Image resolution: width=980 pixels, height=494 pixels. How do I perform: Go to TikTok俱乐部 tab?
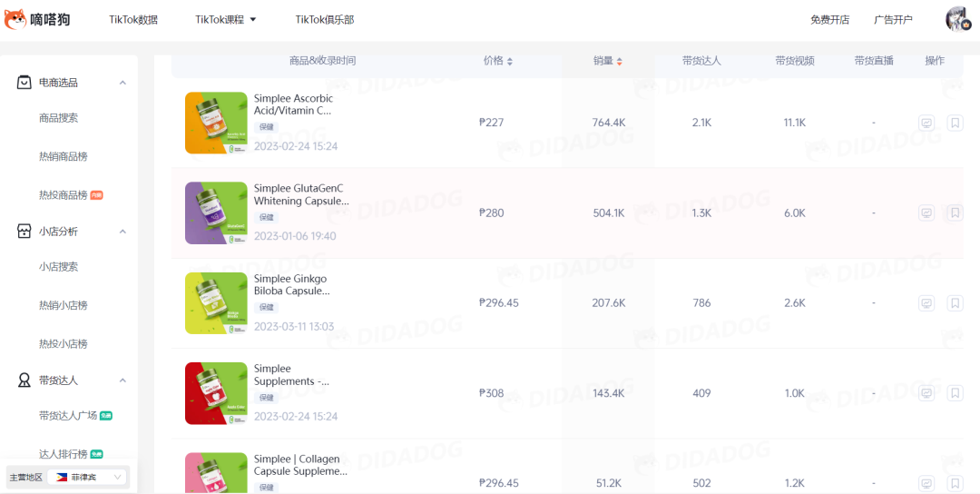(x=325, y=19)
